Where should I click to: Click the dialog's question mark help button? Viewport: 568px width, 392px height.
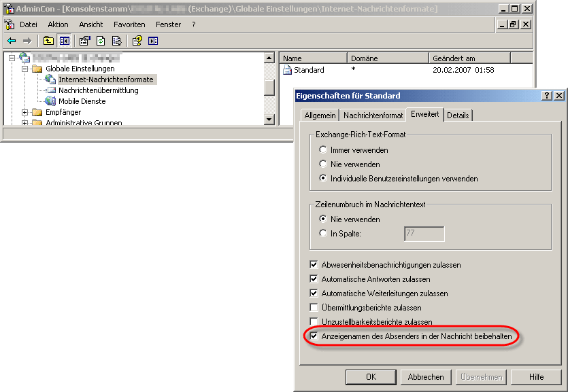(x=547, y=96)
